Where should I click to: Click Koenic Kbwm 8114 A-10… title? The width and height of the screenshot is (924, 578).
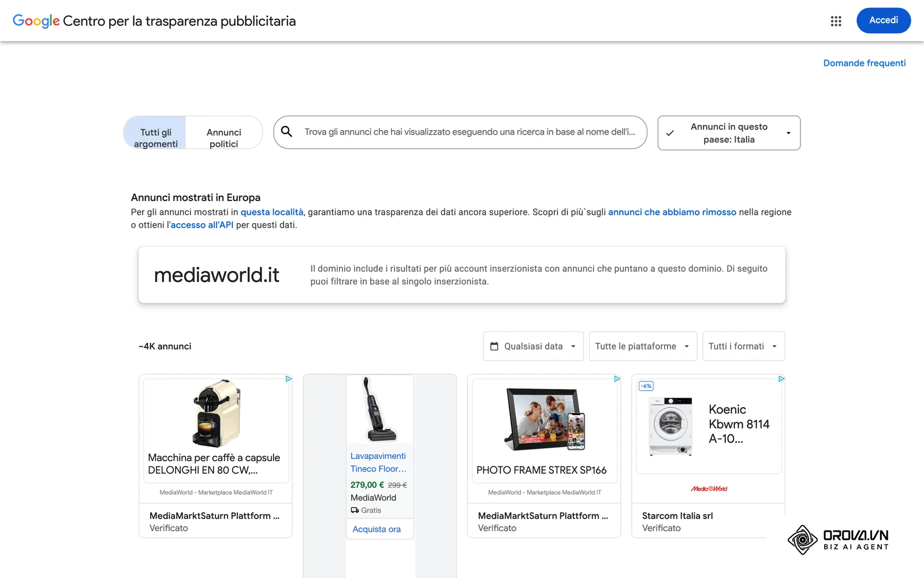[739, 424]
